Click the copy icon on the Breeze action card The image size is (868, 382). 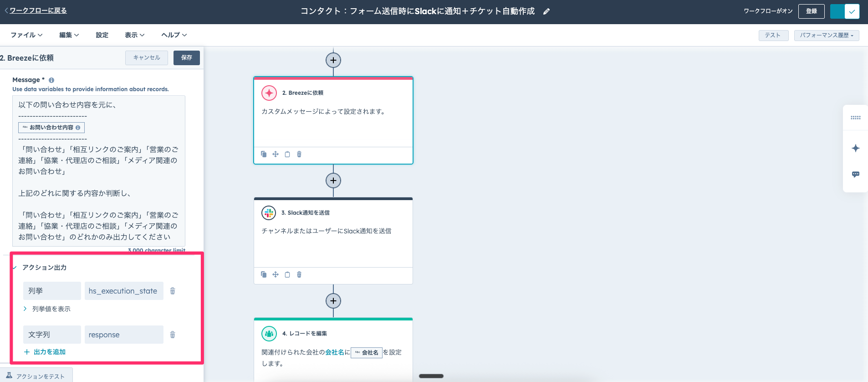coord(264,154)
